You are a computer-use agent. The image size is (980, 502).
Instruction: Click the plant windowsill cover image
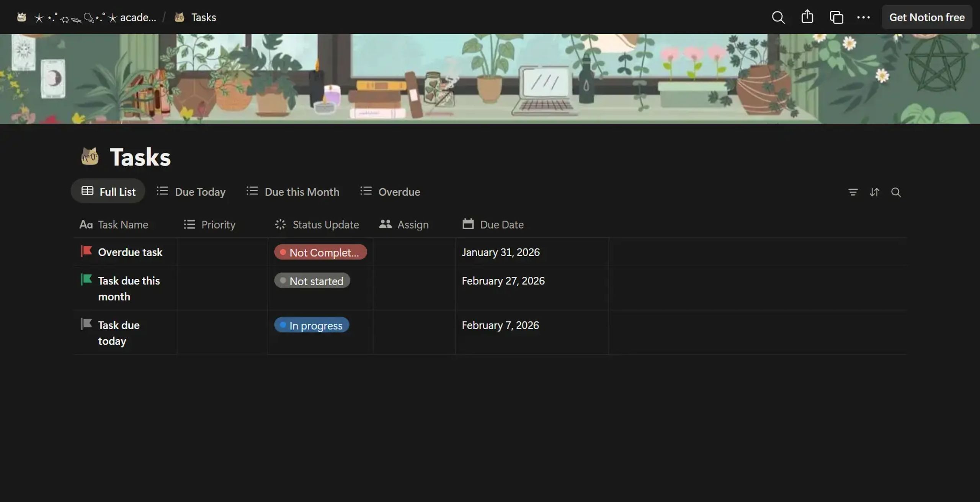(x=490, y=78)
